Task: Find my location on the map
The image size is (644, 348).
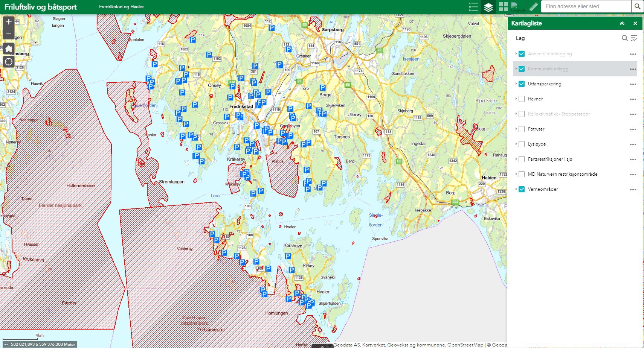Action: point(9,62)
